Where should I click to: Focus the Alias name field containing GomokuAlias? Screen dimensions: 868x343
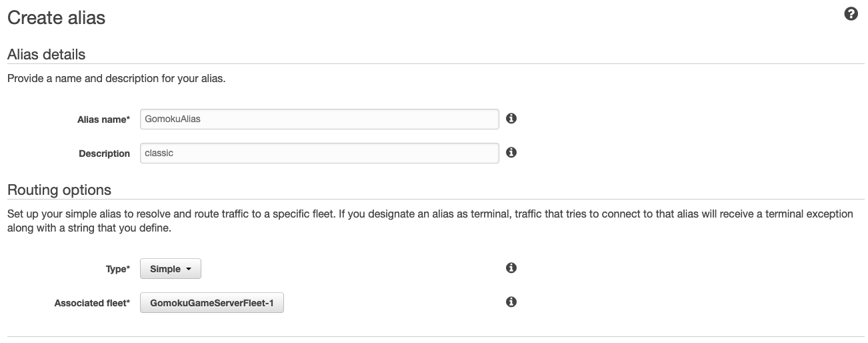[x=319, y=119]
